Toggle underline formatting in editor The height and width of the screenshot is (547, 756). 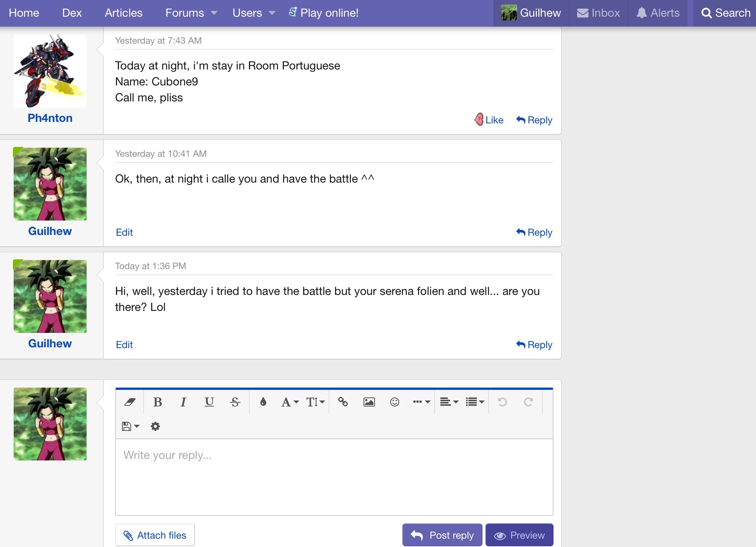209,402
